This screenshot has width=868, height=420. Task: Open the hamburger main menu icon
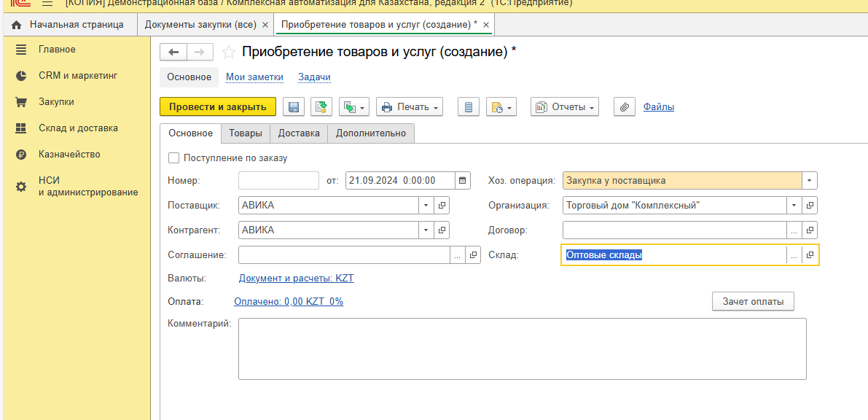click(x=47, y=3)
